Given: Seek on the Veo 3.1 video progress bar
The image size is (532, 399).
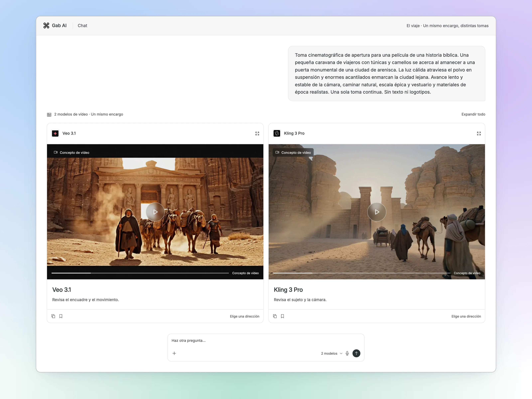Looking at the screenshot, I should click(140, 273).
